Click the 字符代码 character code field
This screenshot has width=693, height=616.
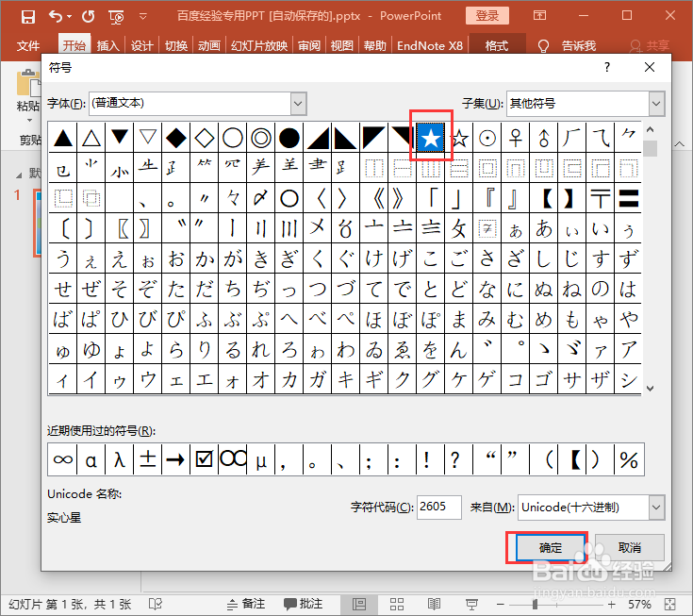click(438, 508)
